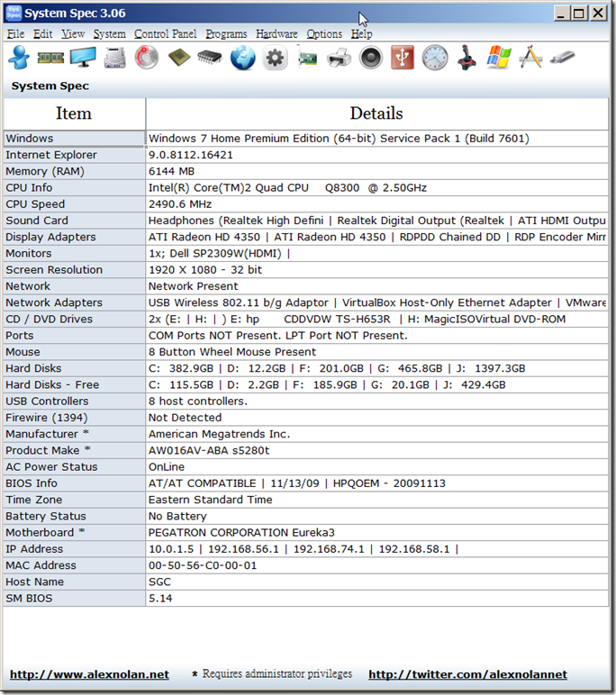Image resolution: width=616 pixels, height=695 pixels.
Task: Select the Windows row item cell
Action: 74,139
